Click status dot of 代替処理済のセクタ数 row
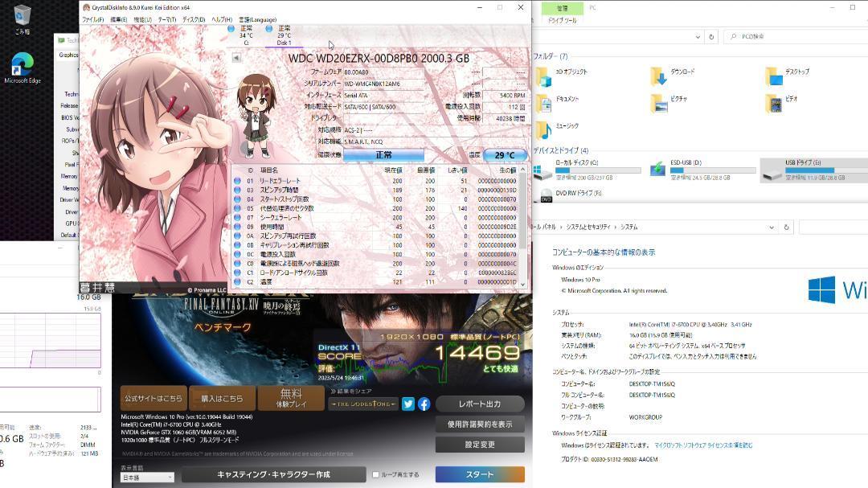Screen dimensions: 868x488 [237, 209]
